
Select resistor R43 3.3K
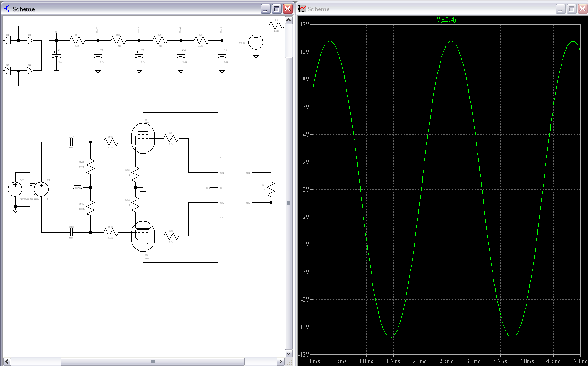[111, 141]
